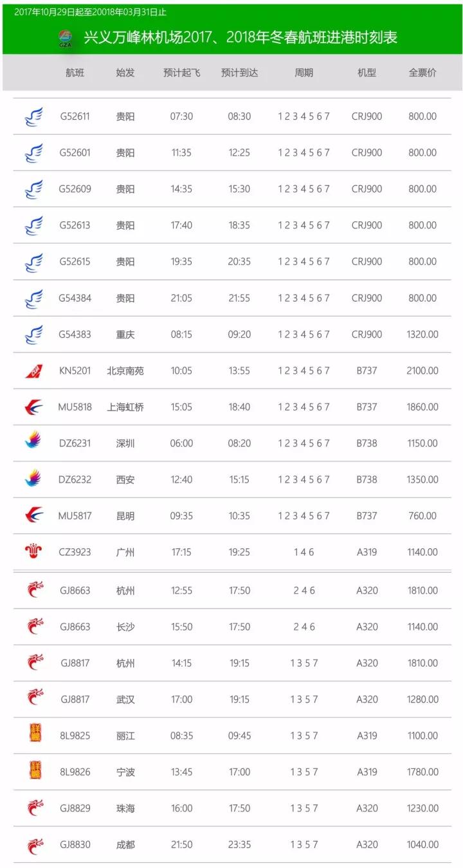The image size is (463, 868).
Task: Click flight number DZ6232
Action: [x=75, y=479]
